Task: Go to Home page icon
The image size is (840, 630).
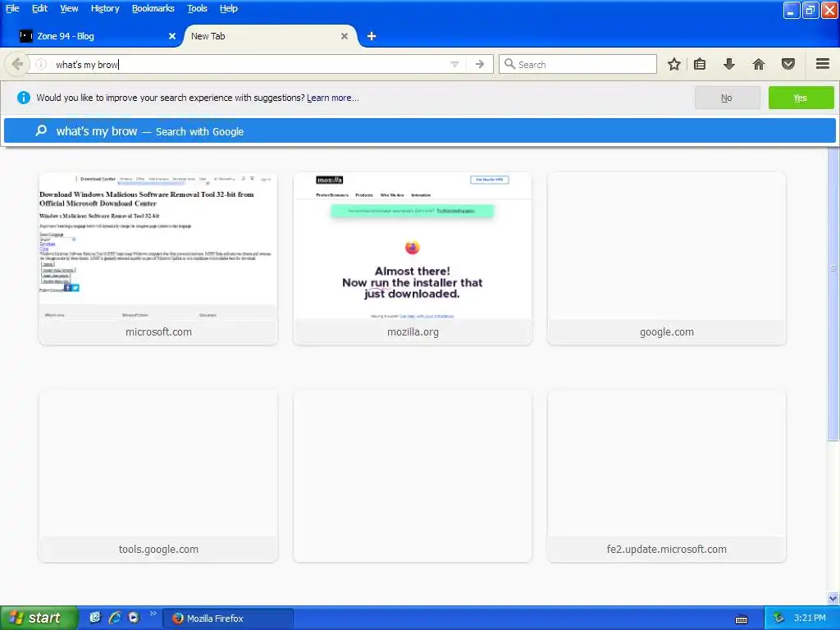Action: 759,64
